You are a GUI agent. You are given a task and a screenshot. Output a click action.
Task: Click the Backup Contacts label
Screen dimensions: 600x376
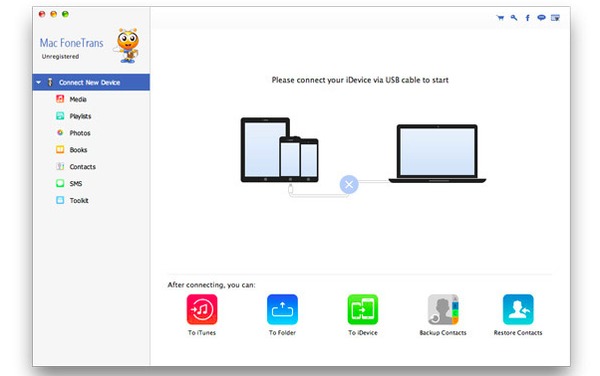tap(443, 333)
